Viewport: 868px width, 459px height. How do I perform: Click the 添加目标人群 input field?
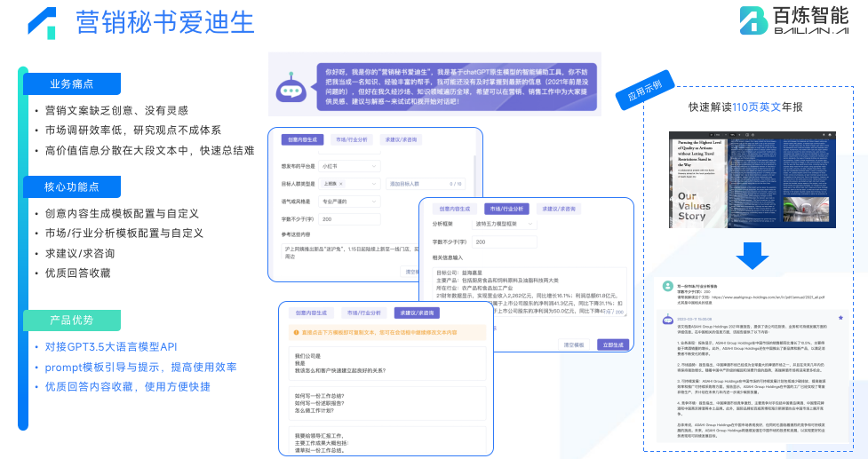coord(426,184)
